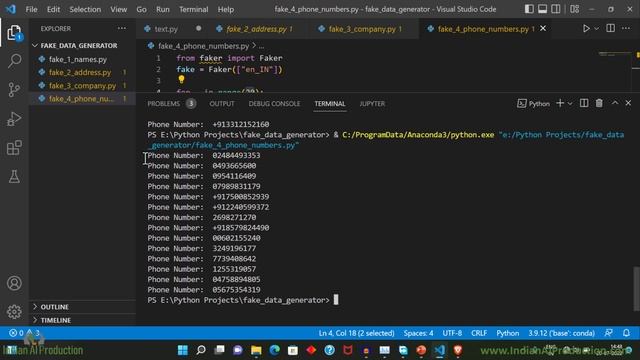Viewport: 640px width, 360px height.
Task: Open the Search view icon
Action: (14, 61)
